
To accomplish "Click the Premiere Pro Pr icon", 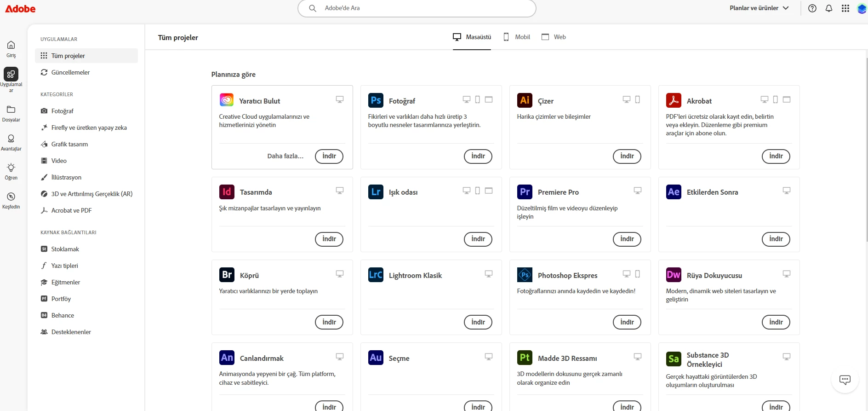I will point(525,192).
